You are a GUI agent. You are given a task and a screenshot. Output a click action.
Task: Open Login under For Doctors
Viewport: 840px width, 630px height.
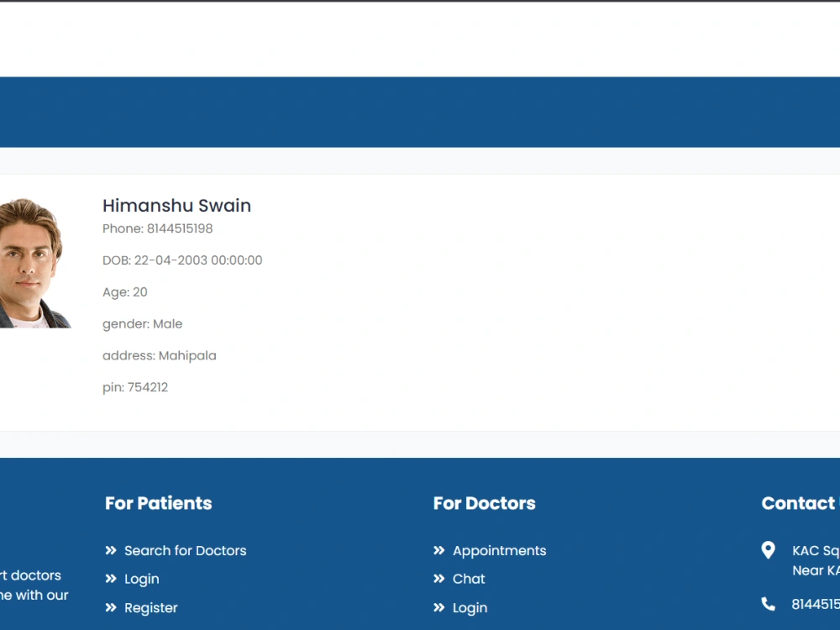click(x=470, y=607)
